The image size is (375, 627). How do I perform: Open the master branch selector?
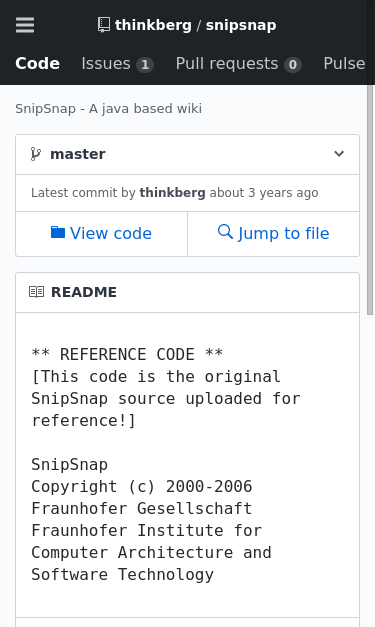tap(188, 154)
